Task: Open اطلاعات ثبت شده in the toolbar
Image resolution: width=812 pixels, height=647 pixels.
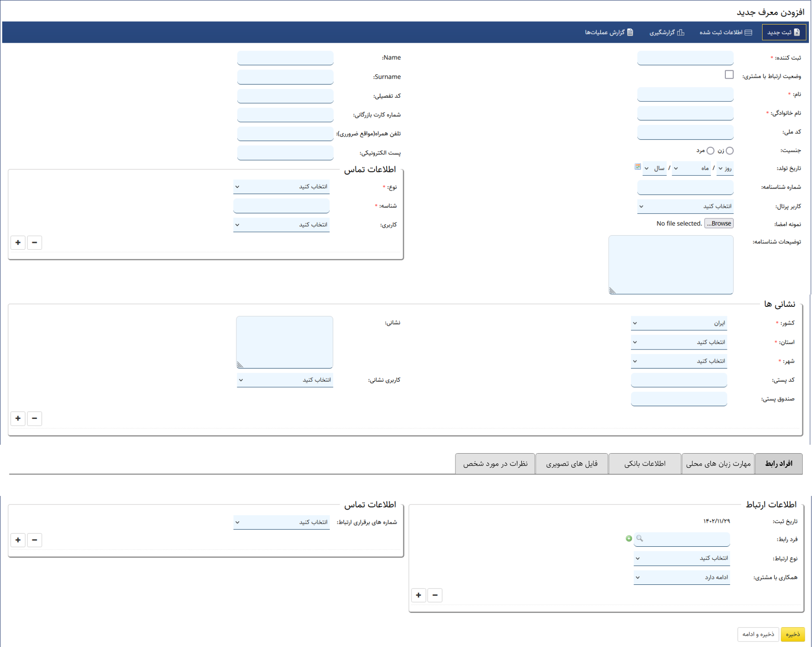Action: click(x=726, y=33)
